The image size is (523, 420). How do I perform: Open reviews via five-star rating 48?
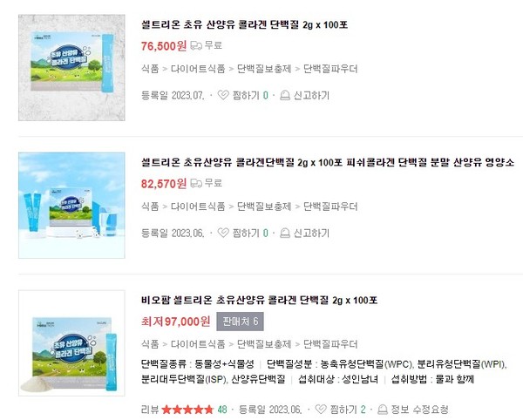coord(194,409)
